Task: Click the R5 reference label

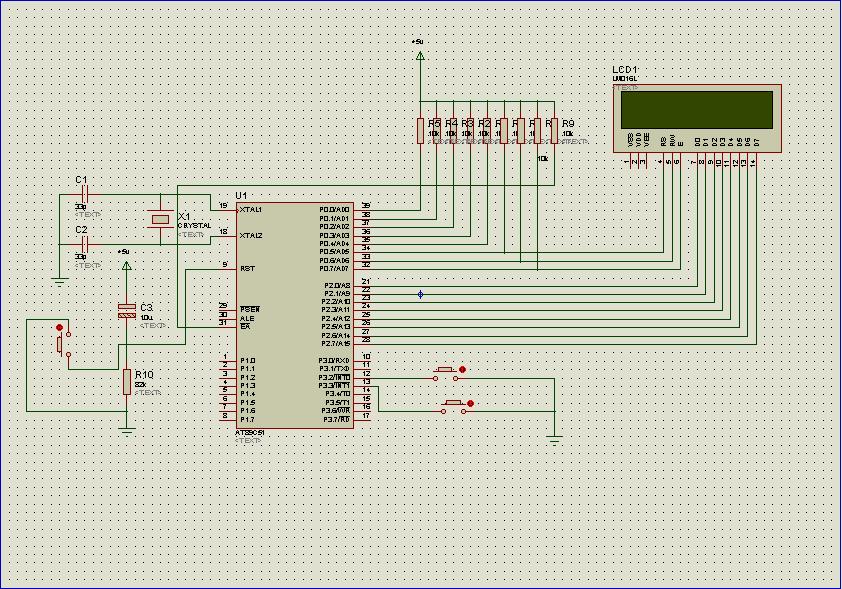Action: coord(434,123)
